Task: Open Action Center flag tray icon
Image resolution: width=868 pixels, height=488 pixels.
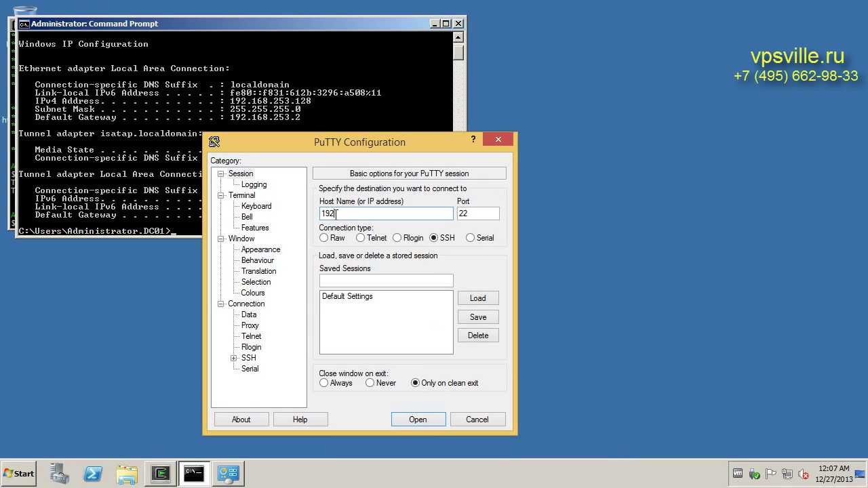Action: click(770, 474)
